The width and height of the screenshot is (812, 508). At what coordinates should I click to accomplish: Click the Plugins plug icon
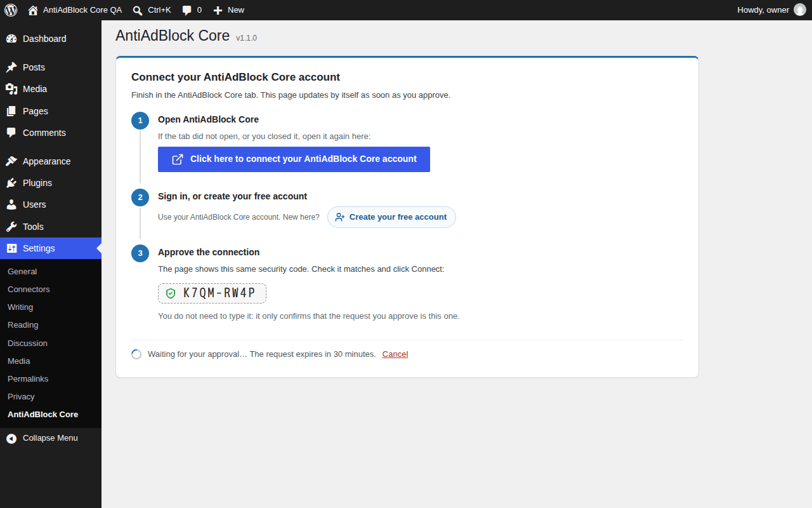click(x=11, y=183)
